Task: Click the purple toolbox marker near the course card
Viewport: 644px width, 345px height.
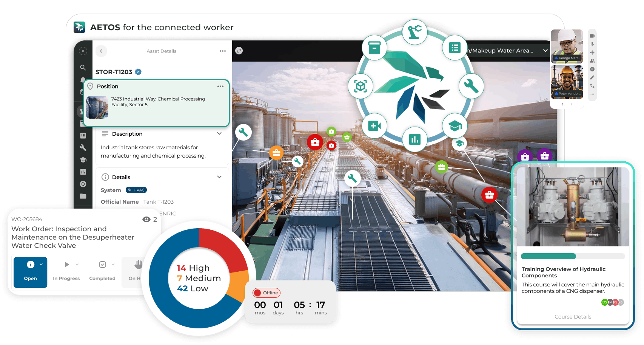Action: coord(544,156)
